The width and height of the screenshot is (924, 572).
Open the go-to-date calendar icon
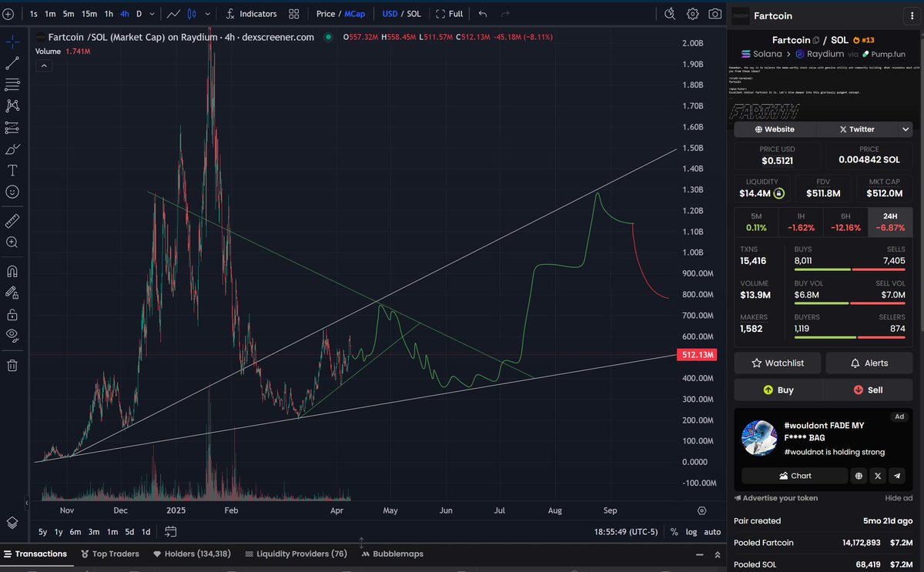point(170,532)
